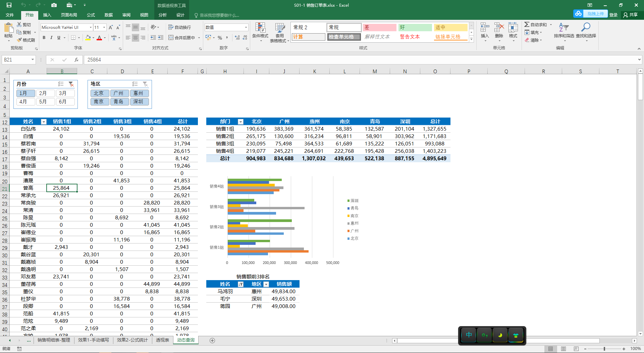Adjust the zoom slider in status bar
This screenshot has height=353, width=644.
[604, 349]
